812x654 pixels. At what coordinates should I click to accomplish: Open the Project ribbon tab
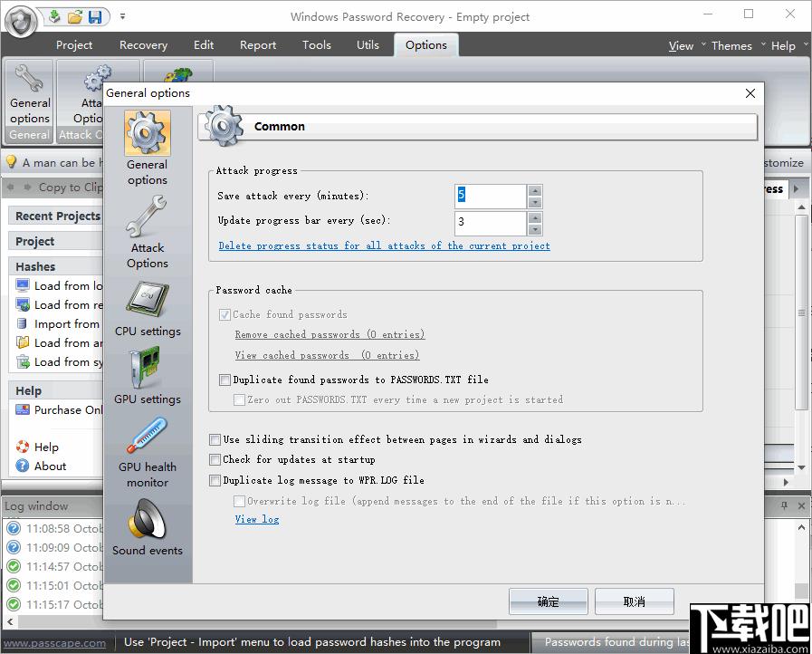[74, 45]
